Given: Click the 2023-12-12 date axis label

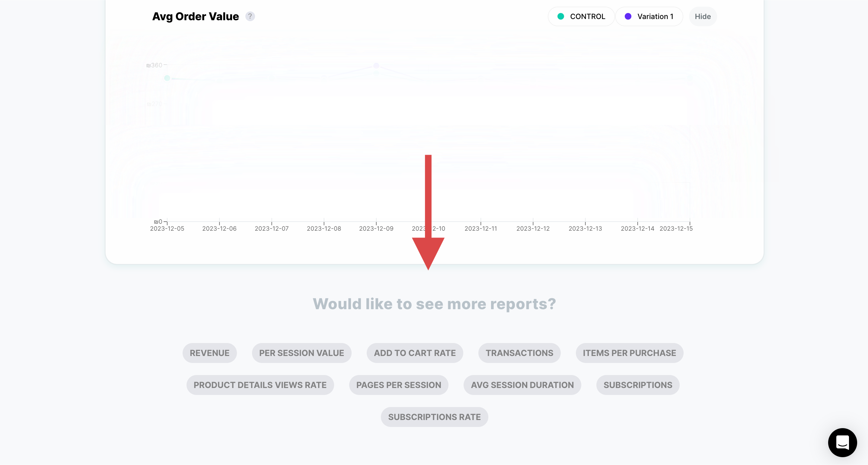Looking at the screenshot, I should [x=533, y=228].
